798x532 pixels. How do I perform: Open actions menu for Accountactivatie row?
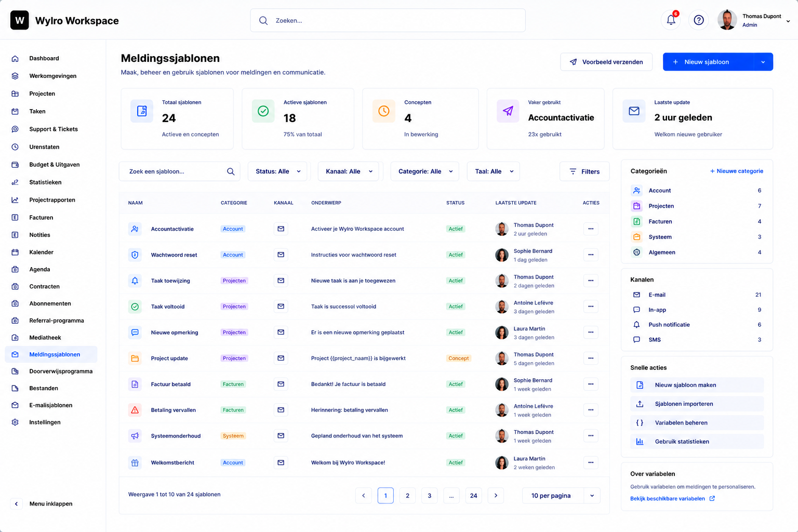(x=591, y=229)
